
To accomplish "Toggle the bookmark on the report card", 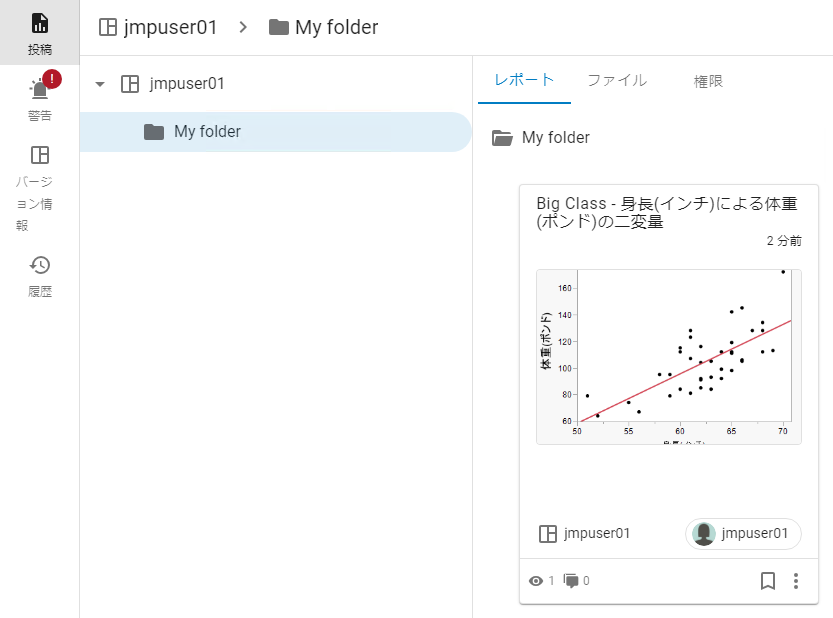I will [767, 581].
